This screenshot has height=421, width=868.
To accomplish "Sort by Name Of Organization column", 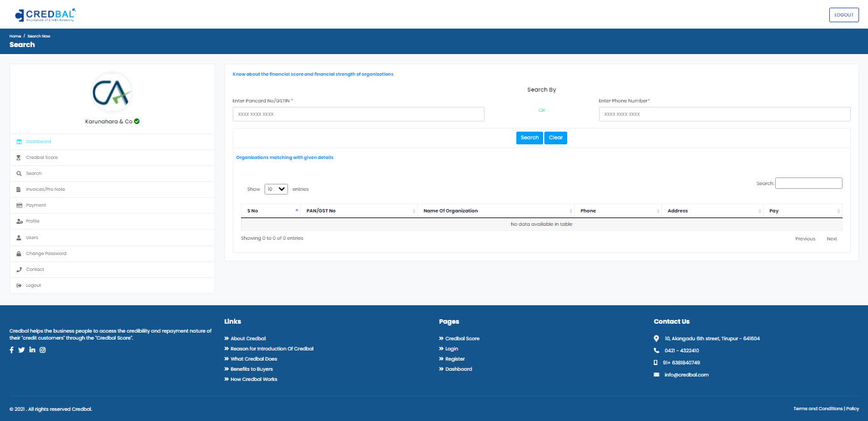I will (x=495, y=210).
